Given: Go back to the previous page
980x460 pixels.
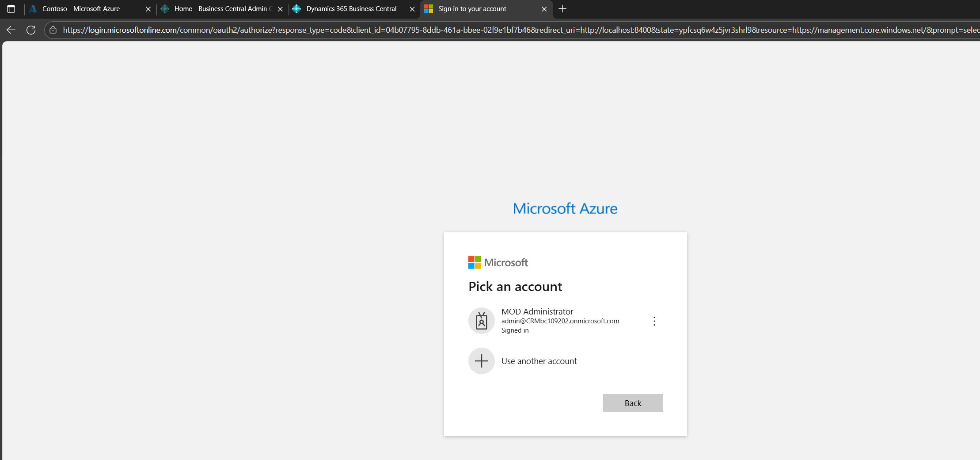Looking at the screenshot, I should tap(11, 30).
